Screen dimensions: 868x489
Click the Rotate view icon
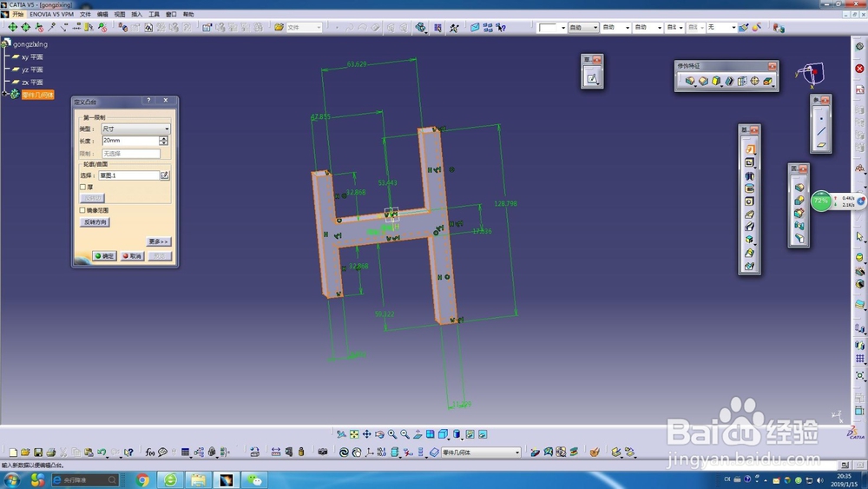[x=380, y=434]
